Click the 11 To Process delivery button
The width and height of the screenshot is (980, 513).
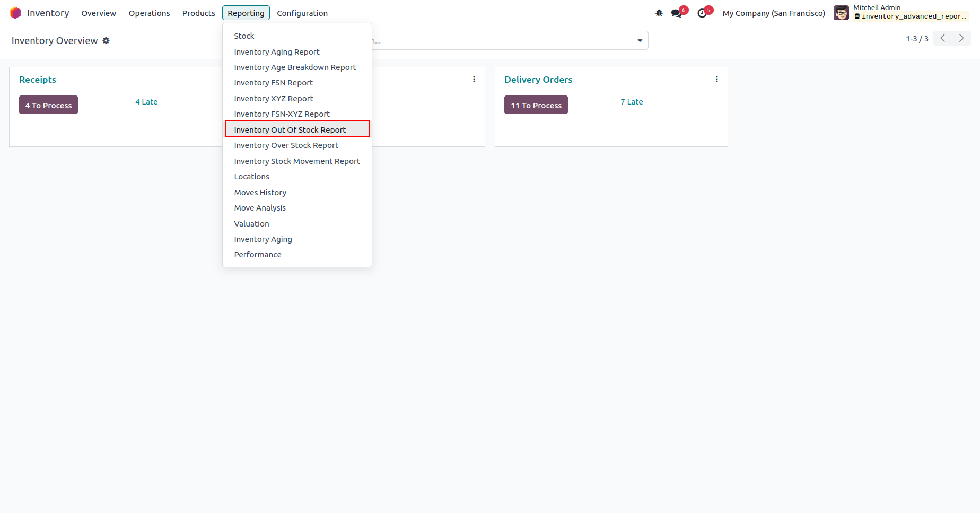click(x=536, y=105)
